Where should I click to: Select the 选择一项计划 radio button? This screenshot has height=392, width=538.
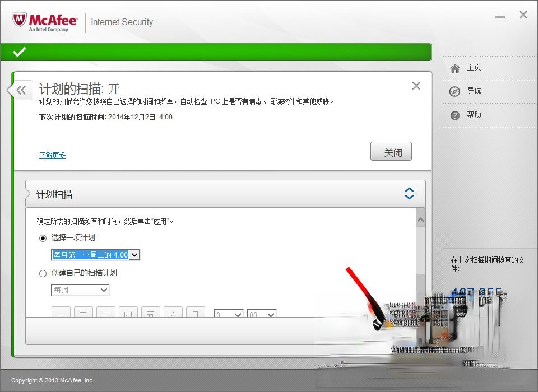pos(43,237)
